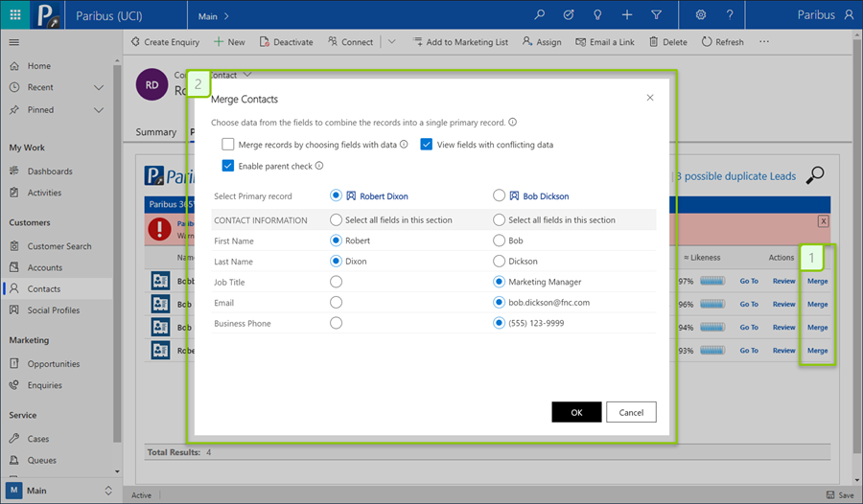This screenshot has width=863, height=504.
Task: Open the settings gear icon
Action: [x=701, y=15]
